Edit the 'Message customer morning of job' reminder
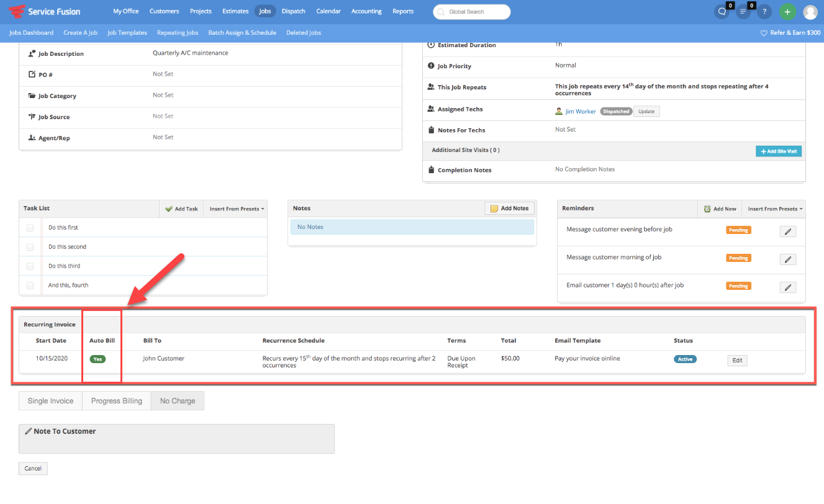 tap(787, 259)
